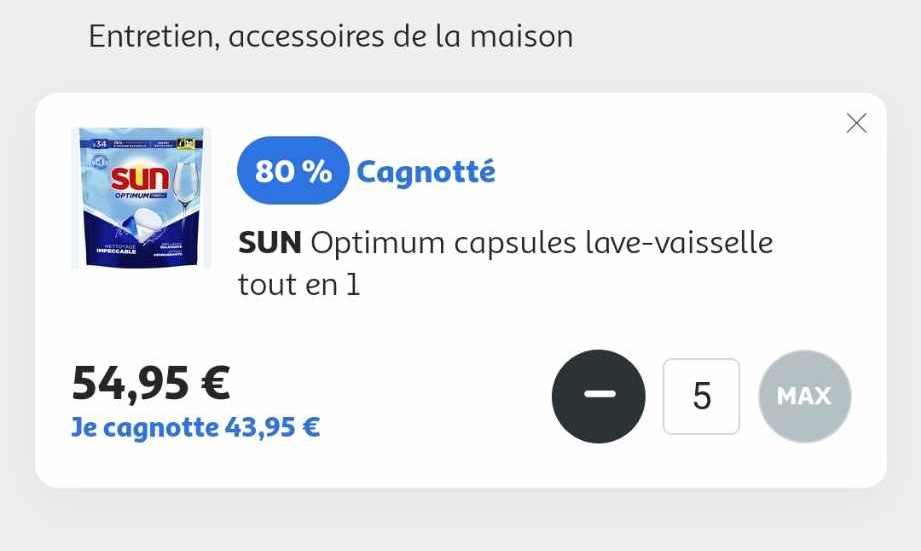Click the wine glass on the package image
The width and height of the screenshot is (921, 551).
pos(186,184)
